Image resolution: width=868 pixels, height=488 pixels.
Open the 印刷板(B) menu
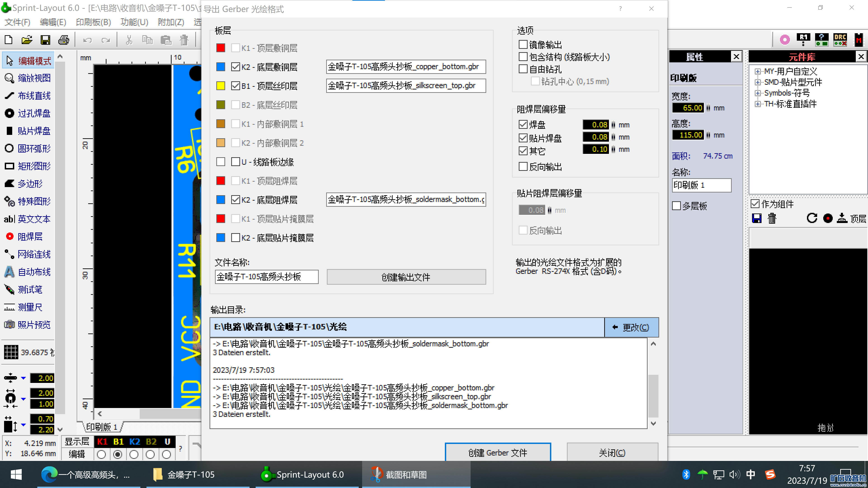tap(93, 22)
